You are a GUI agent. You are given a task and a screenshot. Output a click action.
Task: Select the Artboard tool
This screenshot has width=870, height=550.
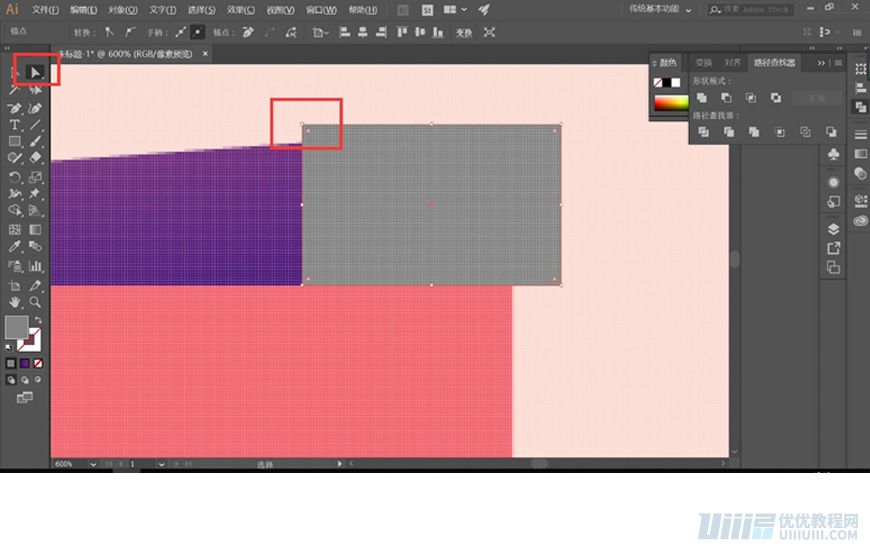pos(15,285)
